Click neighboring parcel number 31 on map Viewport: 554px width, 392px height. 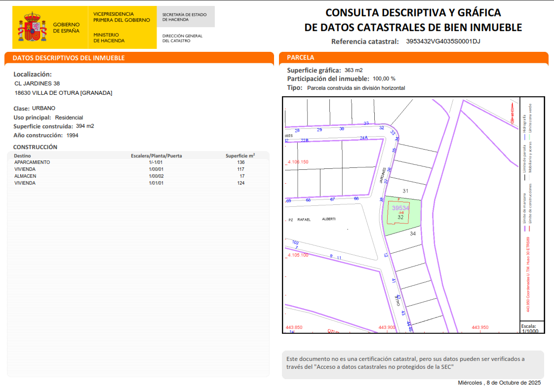click(405, 191)
